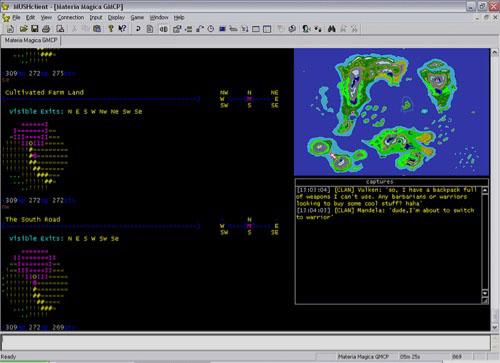Click the person-head toolbar icon
The width and height of the screenshot is (500, 363).
[306, 29]
